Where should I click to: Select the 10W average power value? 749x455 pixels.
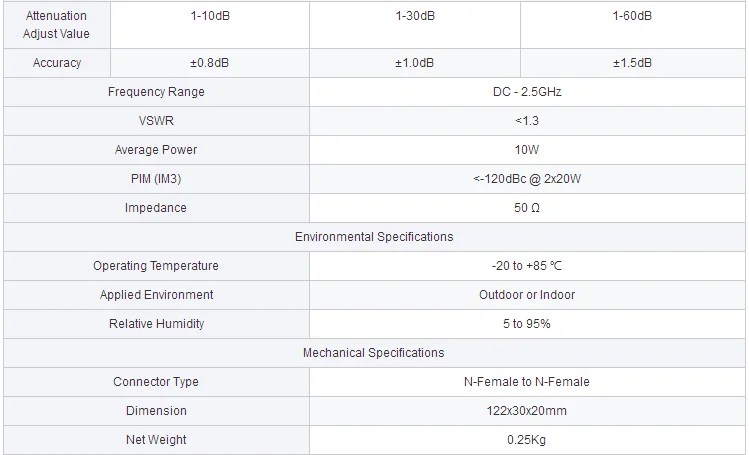click(528, 150)
